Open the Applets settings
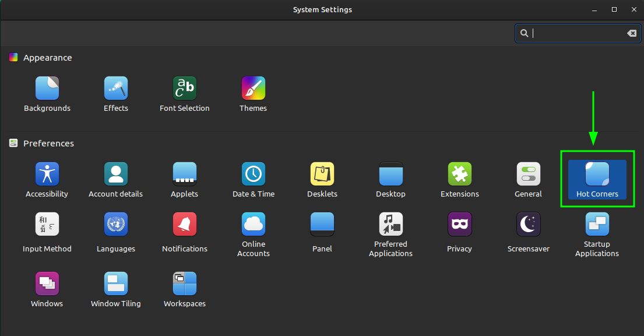 [x=184, y=178]
